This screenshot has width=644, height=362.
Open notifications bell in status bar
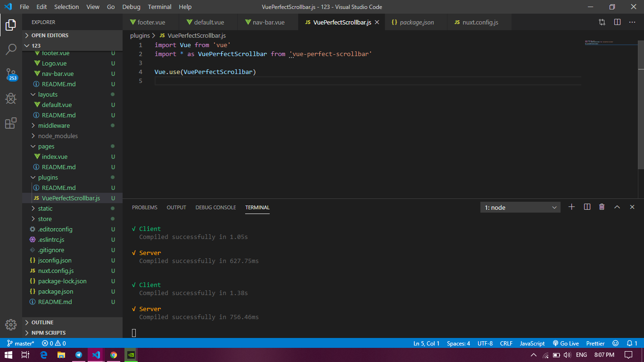[x=632, y=344]
